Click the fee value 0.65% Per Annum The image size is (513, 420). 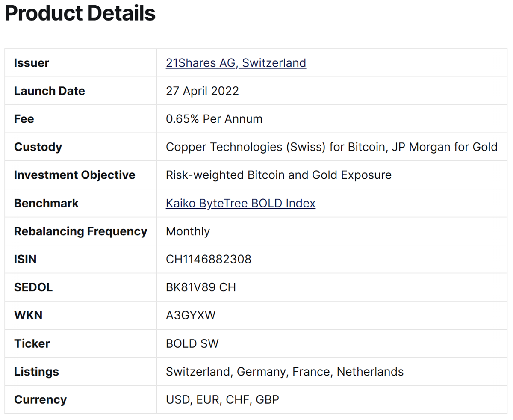214,119
